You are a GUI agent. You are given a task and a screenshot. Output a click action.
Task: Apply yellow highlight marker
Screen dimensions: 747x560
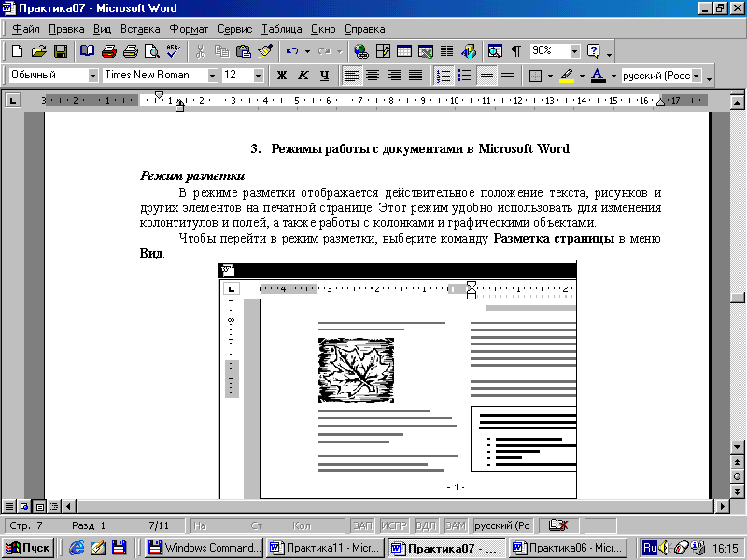click(567, 76)
